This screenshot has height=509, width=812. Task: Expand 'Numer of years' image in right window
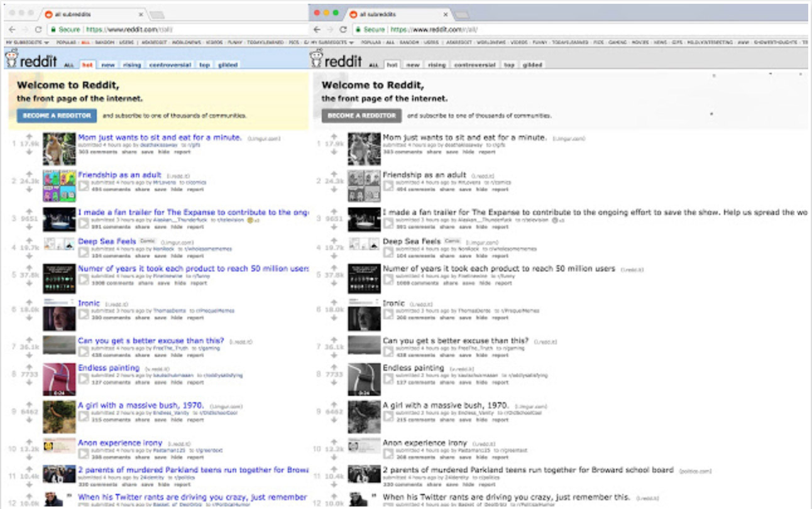click(388, 280)
